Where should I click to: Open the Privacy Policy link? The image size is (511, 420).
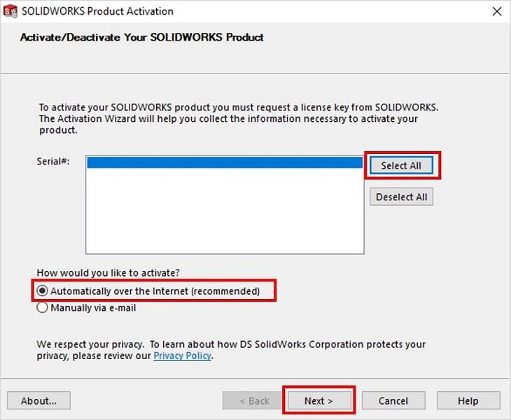tap(181, 356)
